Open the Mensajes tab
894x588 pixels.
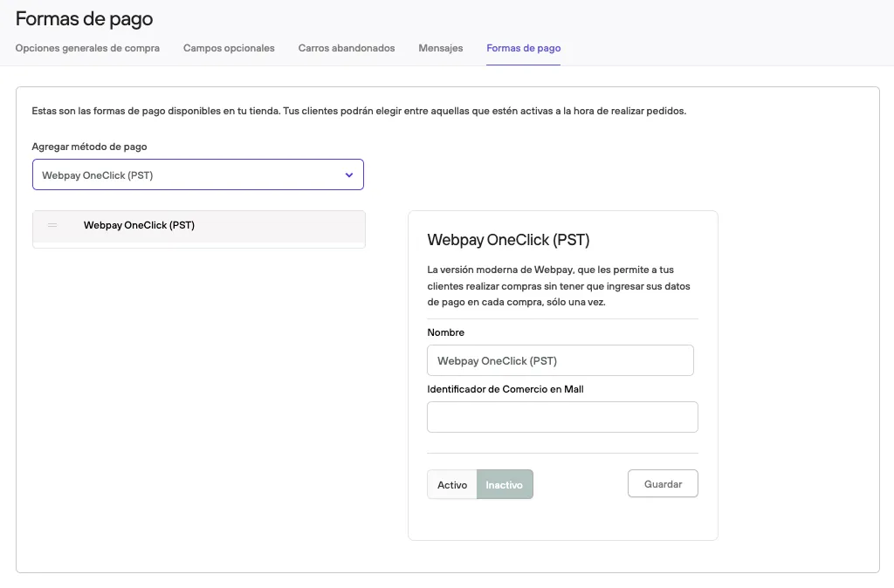coord(441,49)
